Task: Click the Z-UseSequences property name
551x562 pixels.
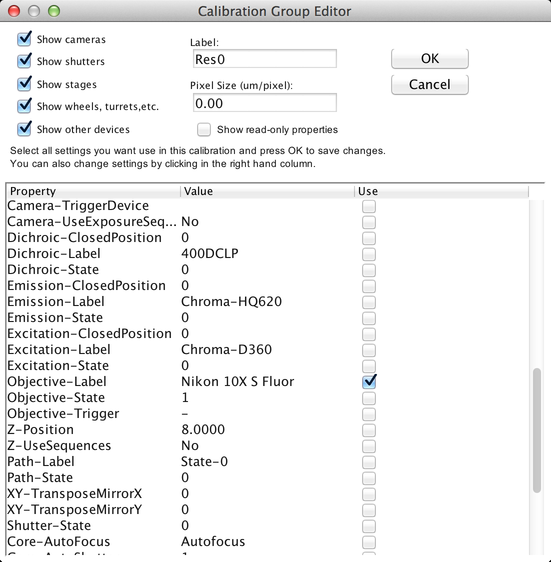Action: pyautogui.click(x=59, y=446)
